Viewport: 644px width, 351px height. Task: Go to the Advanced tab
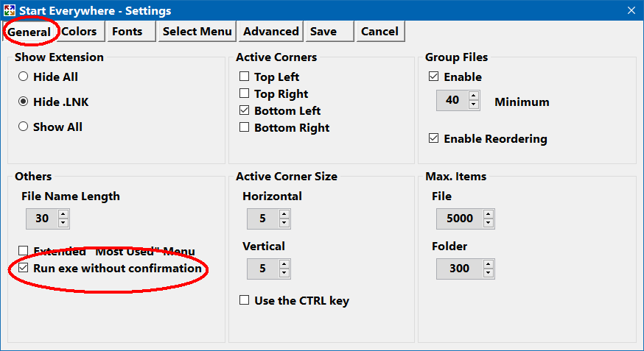click(270, 31)
